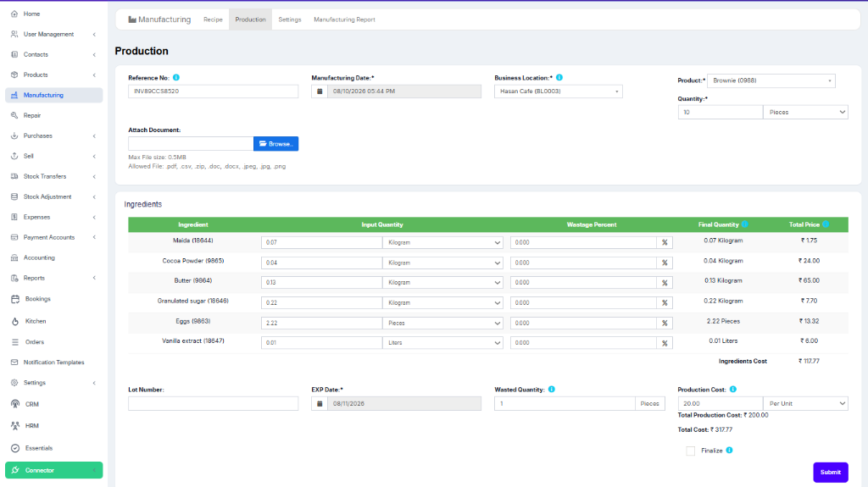Click the Repair wrench icon
The image size is (868, 487).
click(14, 115)
